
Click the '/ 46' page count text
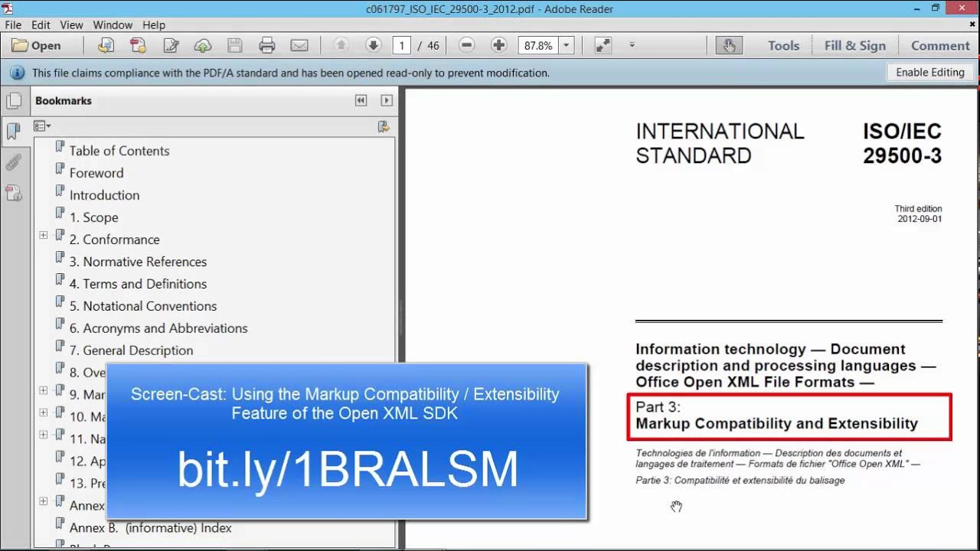pos(429,46)
